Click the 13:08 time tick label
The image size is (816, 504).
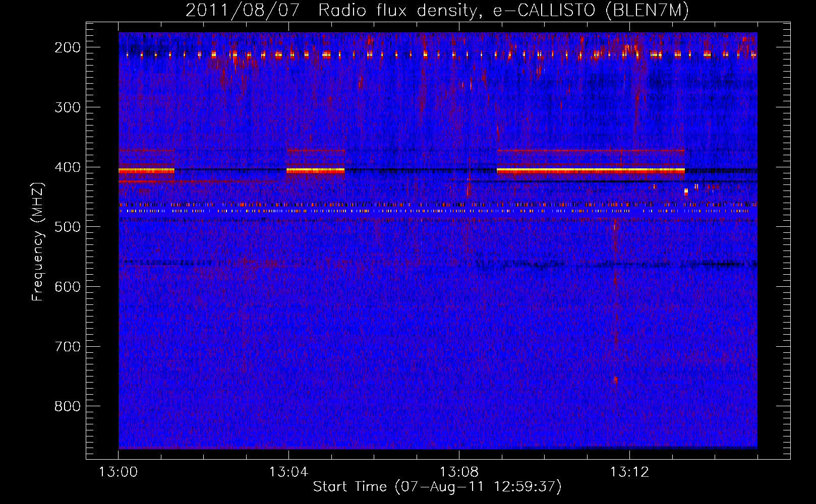point(459,472)
